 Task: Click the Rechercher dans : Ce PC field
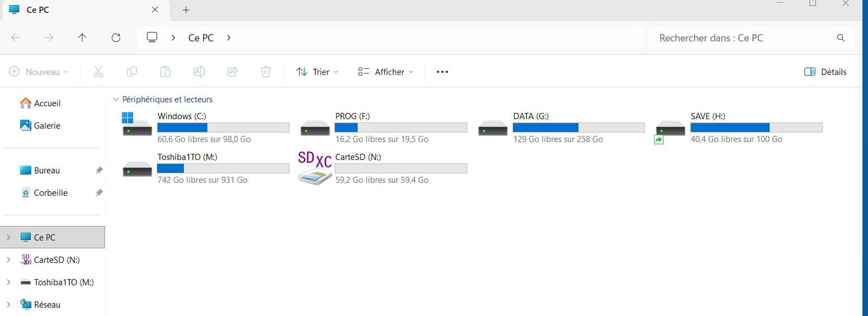743,38
